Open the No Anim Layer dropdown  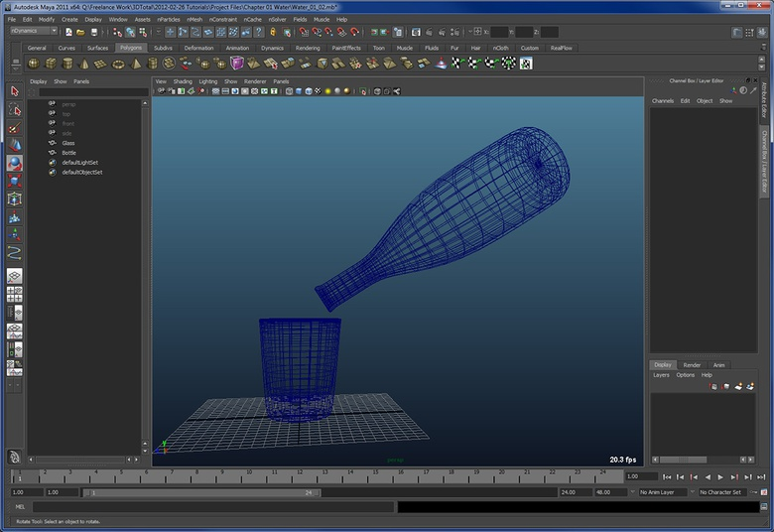pyautogui.click(x=664, y=492)
